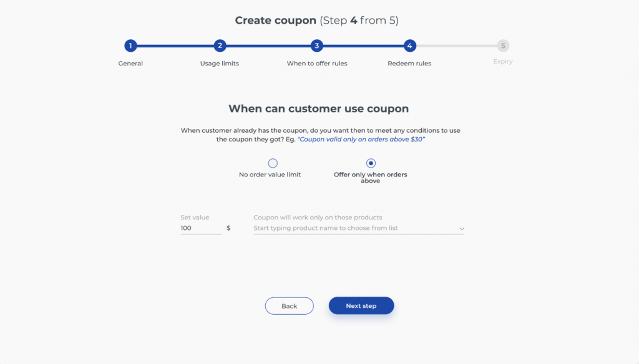This screenshot has width=639, height=364.
Task: Open the When to offer rules label
Action: [316, 64]
